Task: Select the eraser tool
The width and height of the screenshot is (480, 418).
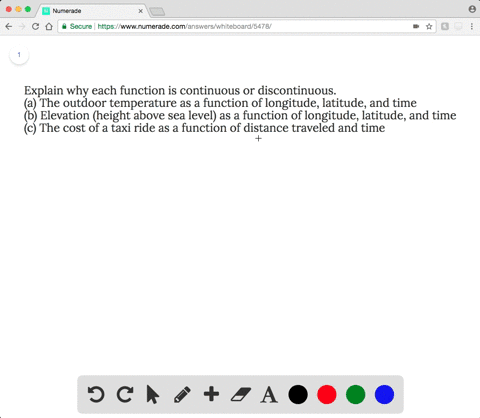Action: (x=241, y=395)
